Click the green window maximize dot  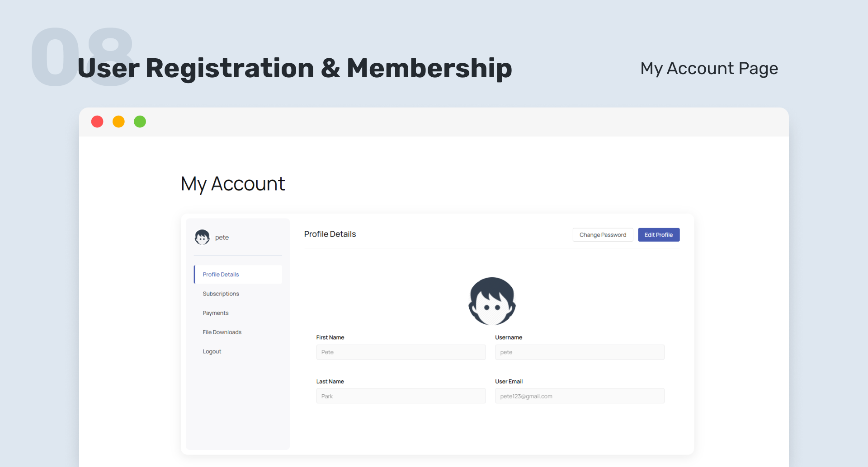coord(140,121)
